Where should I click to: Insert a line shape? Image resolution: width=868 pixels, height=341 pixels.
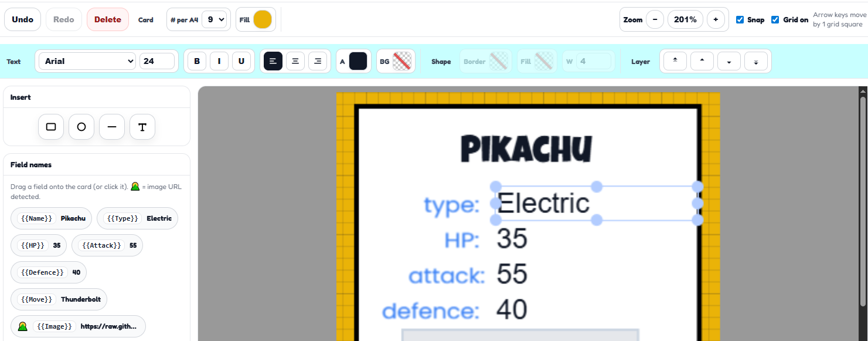pyautogui.click(x=112, y=127)
